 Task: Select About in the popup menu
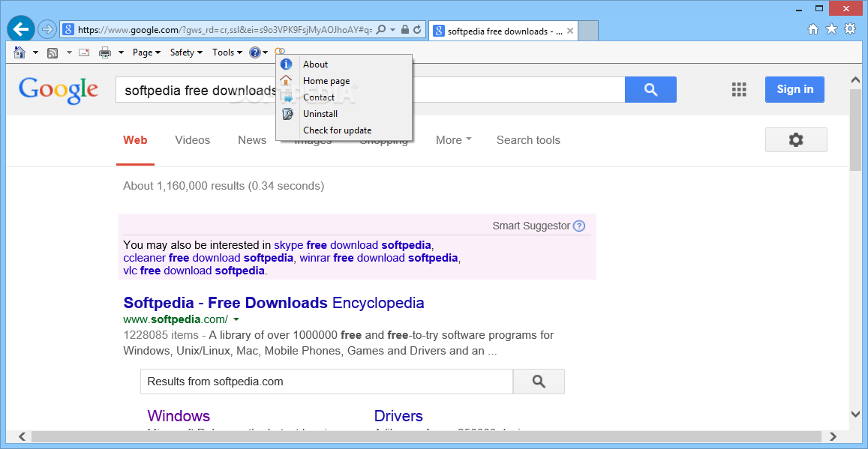pos(344,64)
